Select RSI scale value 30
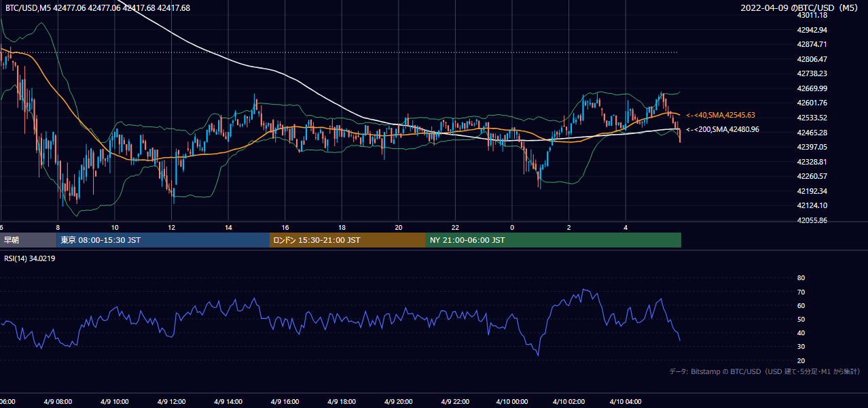Viewport: 868px width, 408px height. [x=801, y=347]
